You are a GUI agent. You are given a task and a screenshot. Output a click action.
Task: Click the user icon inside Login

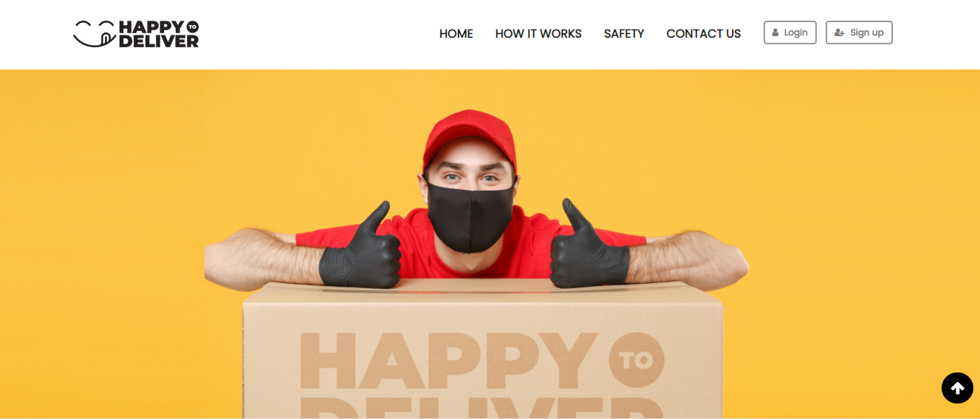775,33
